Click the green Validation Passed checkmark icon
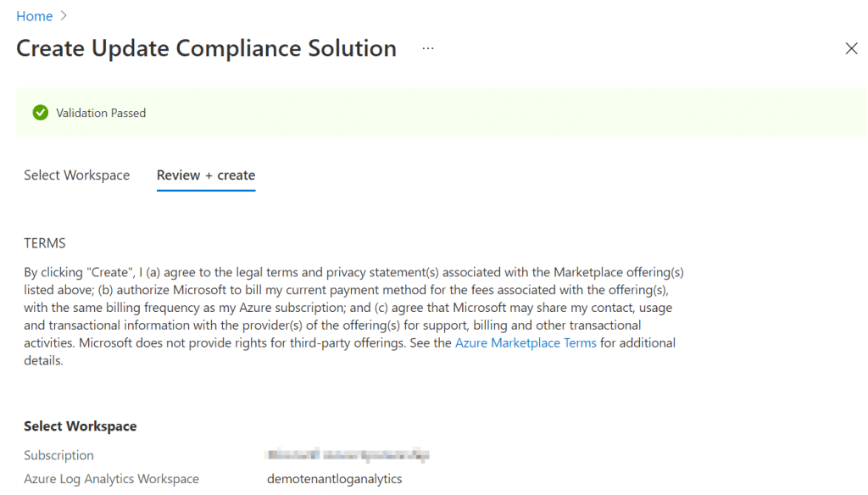Viewport: 868px width, 495px height. point(41,113)
